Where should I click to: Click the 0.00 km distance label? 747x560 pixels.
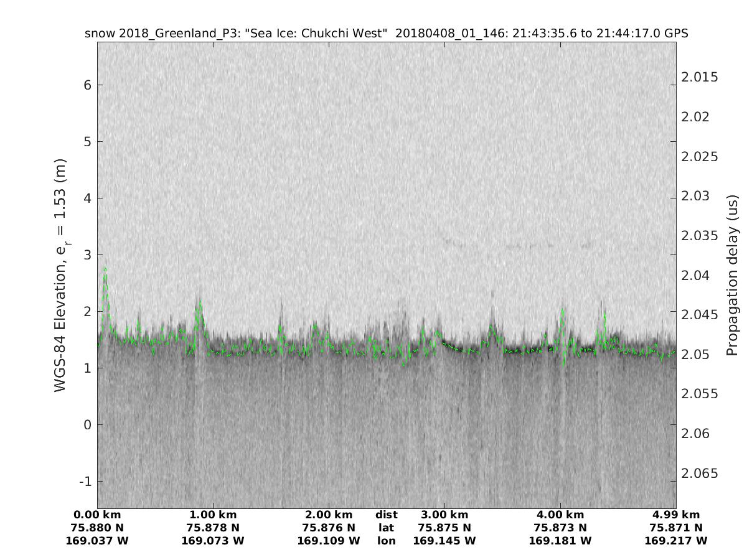[97, 515]
